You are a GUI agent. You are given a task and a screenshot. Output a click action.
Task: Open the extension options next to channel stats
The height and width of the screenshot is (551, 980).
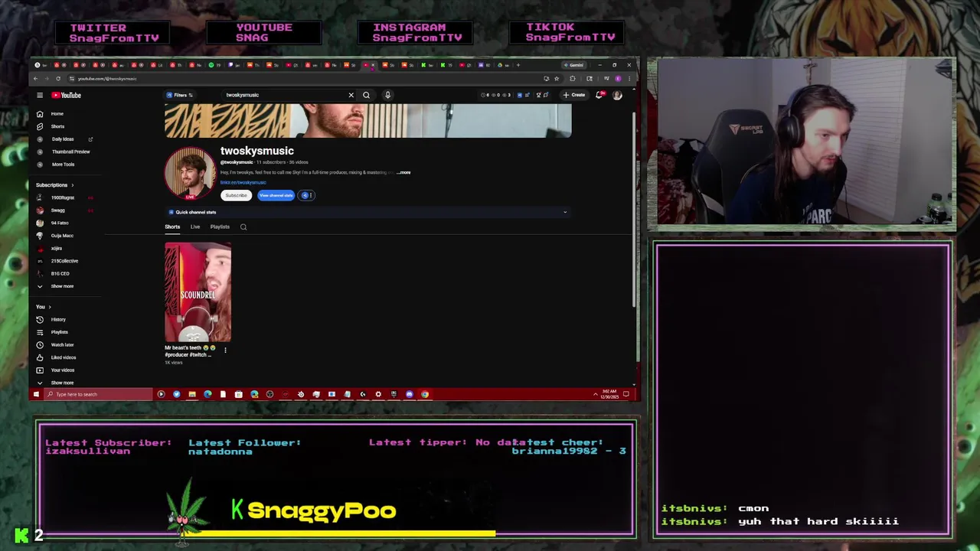pos(306,195)
